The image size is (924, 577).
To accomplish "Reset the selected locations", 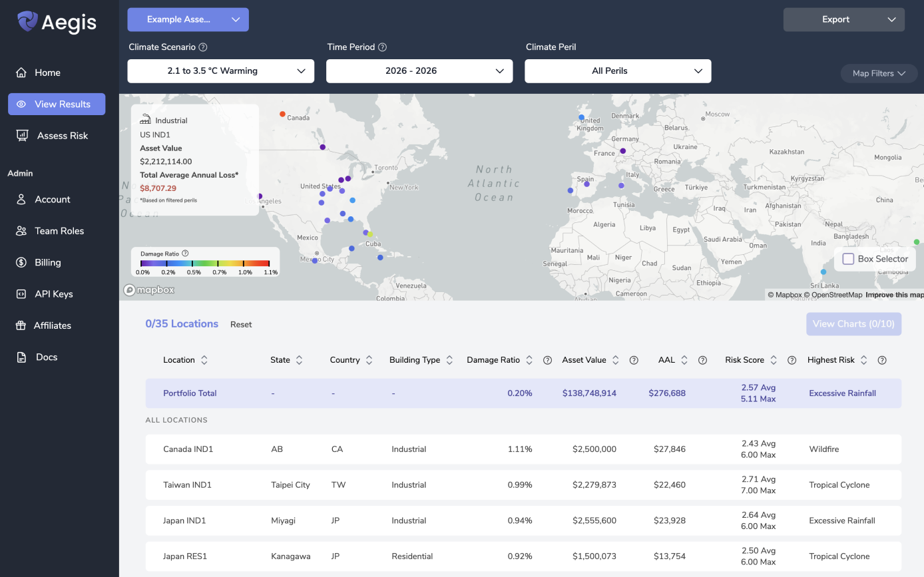I will coord(241,325).
